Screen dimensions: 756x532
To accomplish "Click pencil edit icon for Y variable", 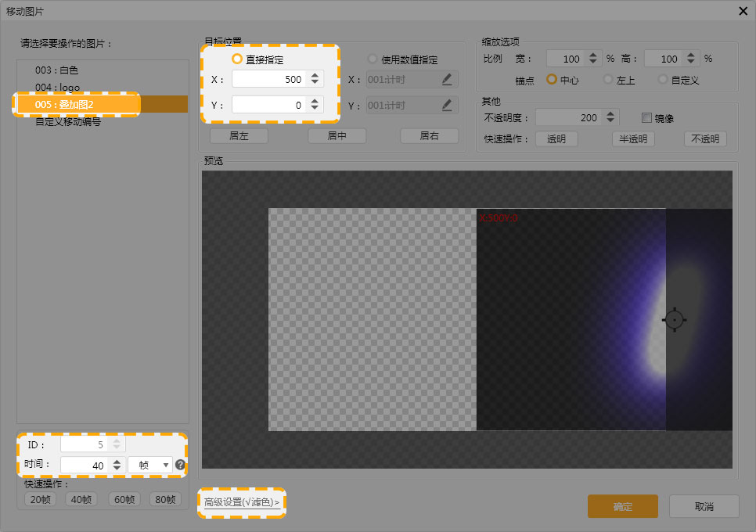I will 447,105.
